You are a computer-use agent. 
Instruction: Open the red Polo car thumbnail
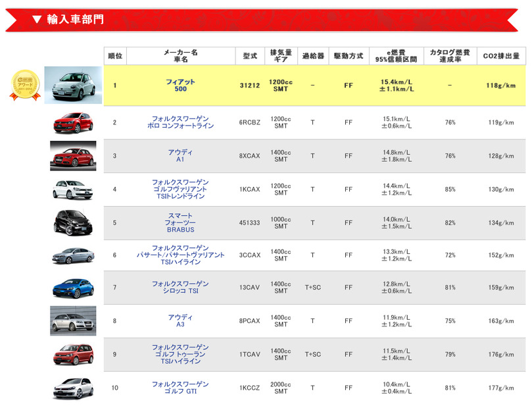coord(73,122)
